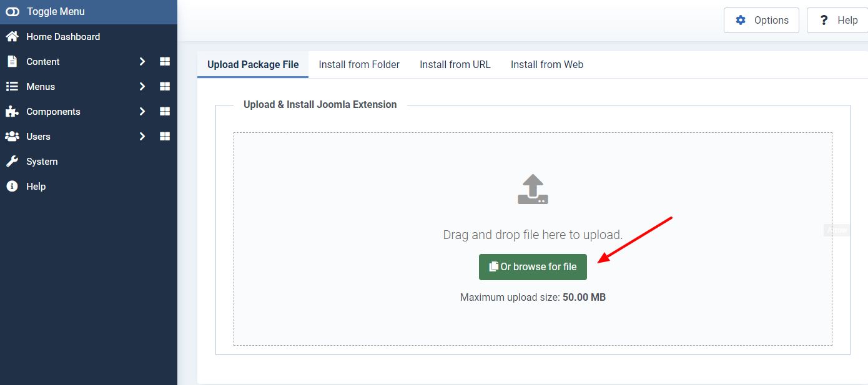The image size is (868, 385).
Task: Click the Options button
Action: 761,20
